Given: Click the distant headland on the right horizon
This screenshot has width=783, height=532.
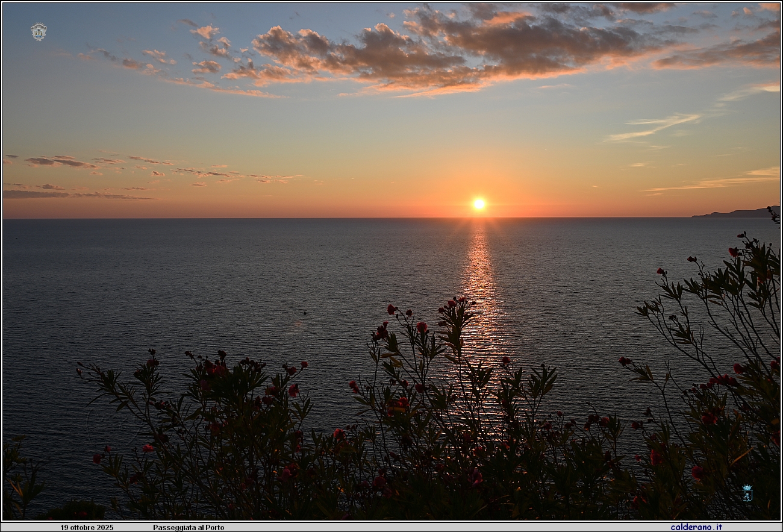Looking at the screenshot, I should pos(738,213).
